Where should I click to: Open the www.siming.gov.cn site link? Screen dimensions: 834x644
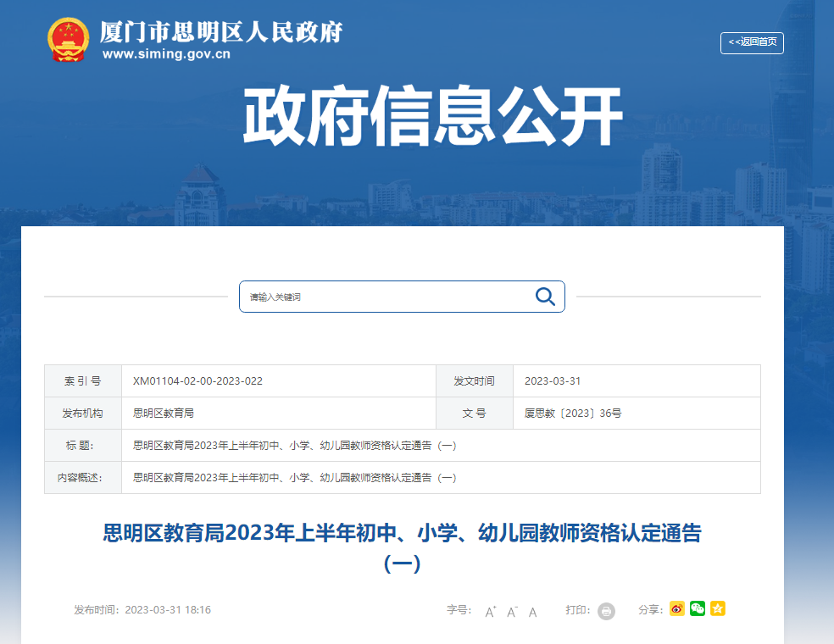coord(166,55)
